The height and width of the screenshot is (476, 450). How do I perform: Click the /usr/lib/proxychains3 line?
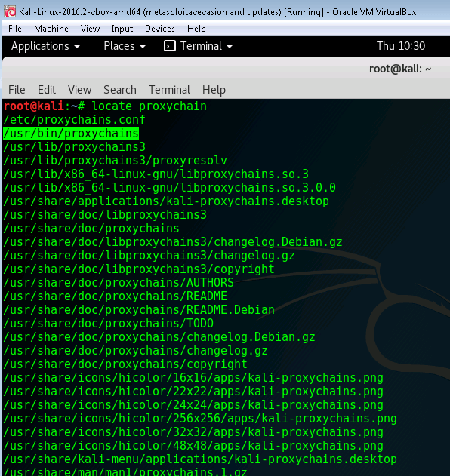[75, 147]
